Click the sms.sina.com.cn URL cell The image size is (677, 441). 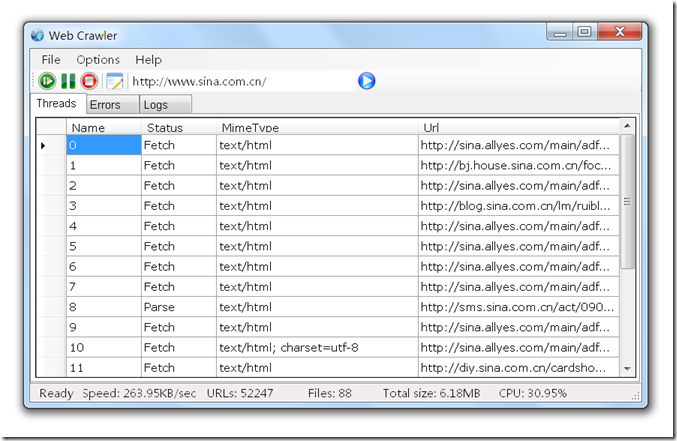pyautogui.click(x=519, y=307)
